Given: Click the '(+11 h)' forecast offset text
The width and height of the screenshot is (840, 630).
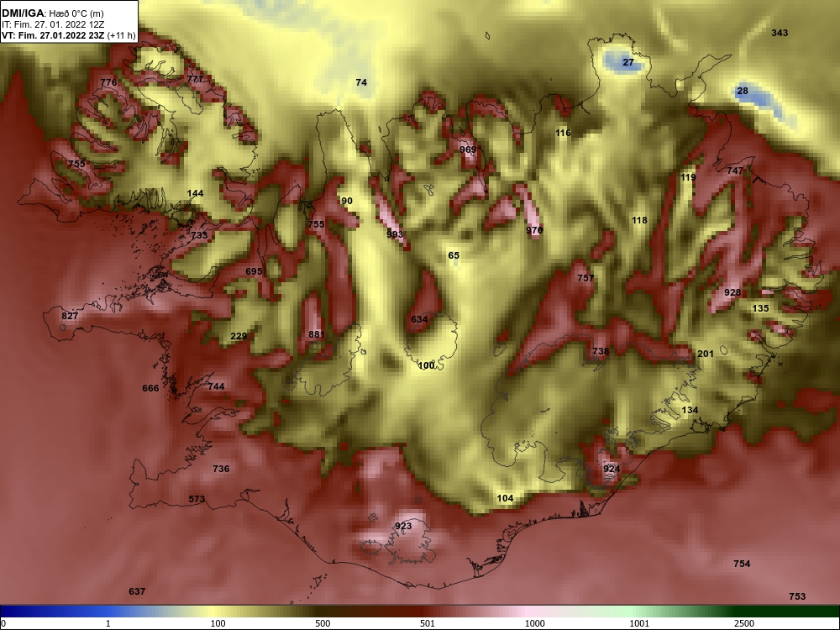Looking at the screenshot, I should pos(122,35).
